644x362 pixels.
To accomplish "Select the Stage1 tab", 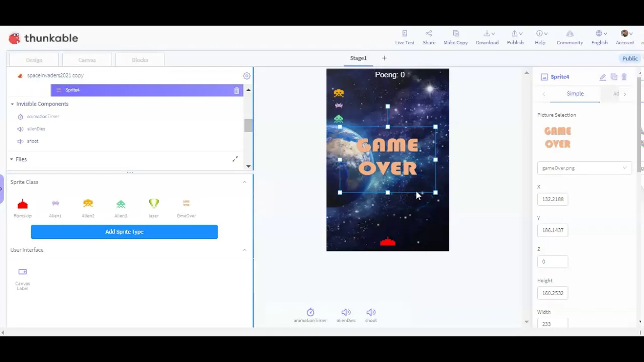I will (x=358, y=58).
